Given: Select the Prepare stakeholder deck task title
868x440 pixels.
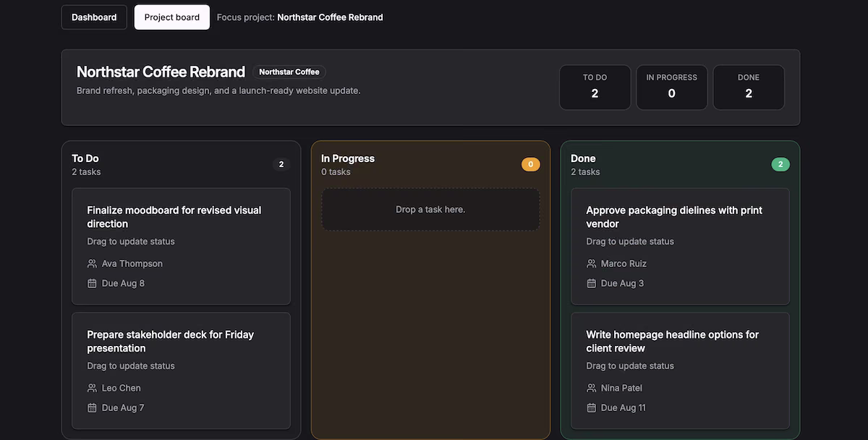Looking at the screenshot, I should pos(171,342).
